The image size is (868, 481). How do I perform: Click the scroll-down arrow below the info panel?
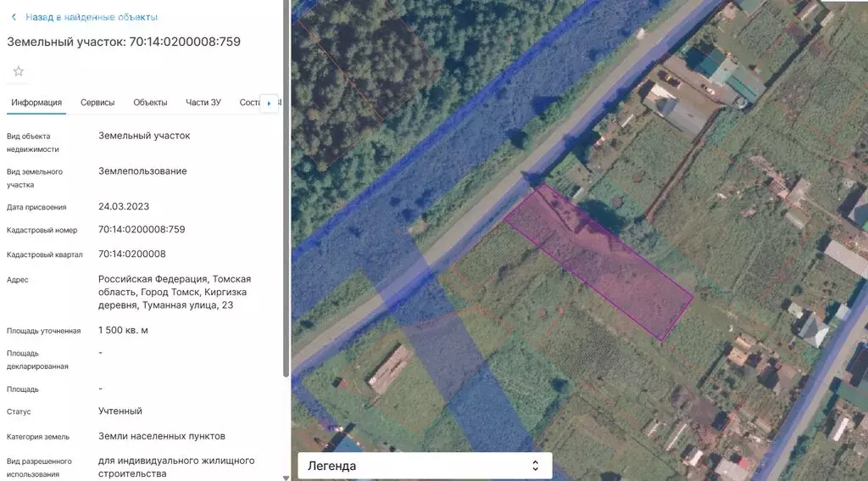coord(286,477)
